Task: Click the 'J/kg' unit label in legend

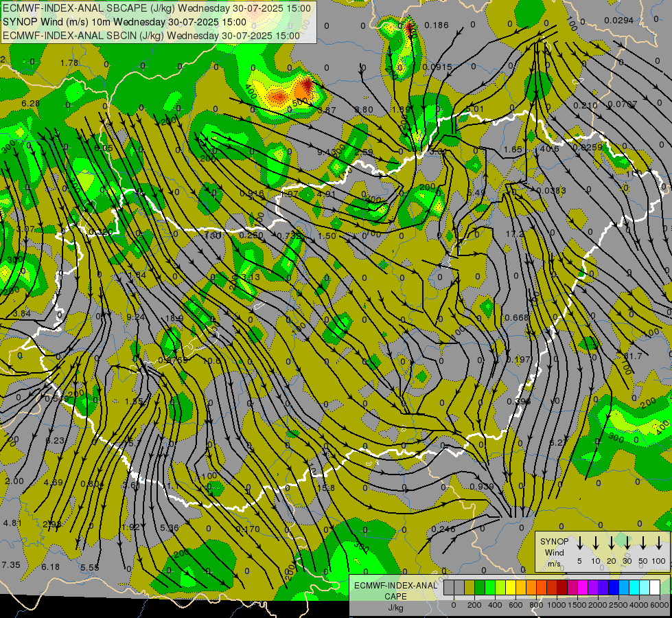Action: pos(395,608)
